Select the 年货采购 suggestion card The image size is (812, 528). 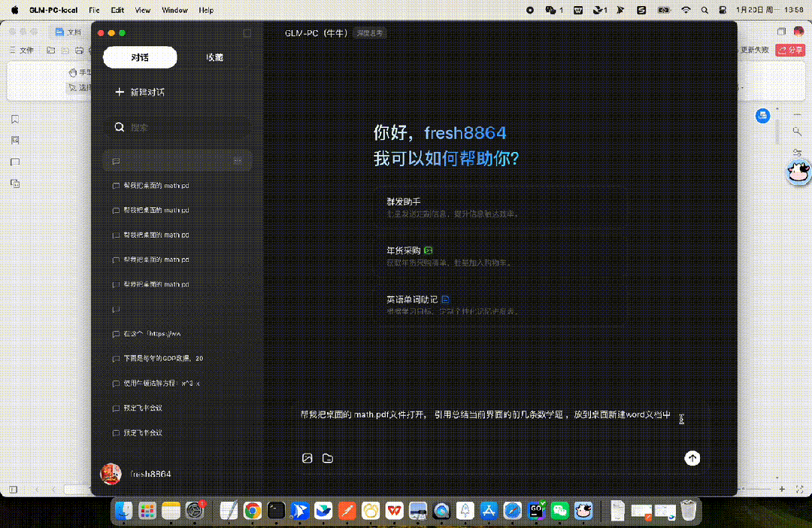(451, 256)
